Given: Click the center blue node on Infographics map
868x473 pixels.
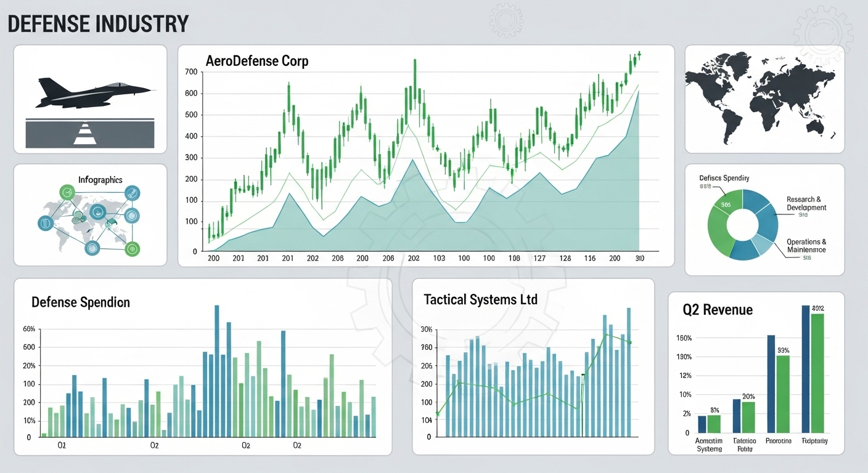Looking at the screenshot, I should (x=99, y=212).
